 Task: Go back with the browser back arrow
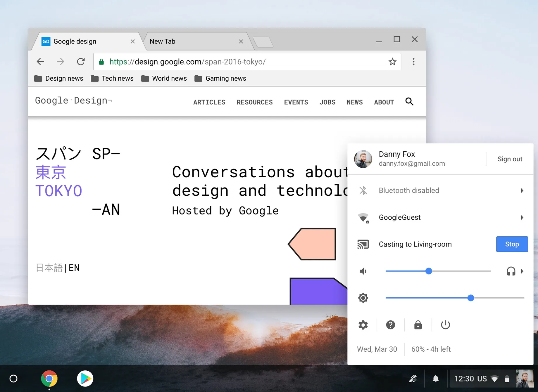point(40,62)
